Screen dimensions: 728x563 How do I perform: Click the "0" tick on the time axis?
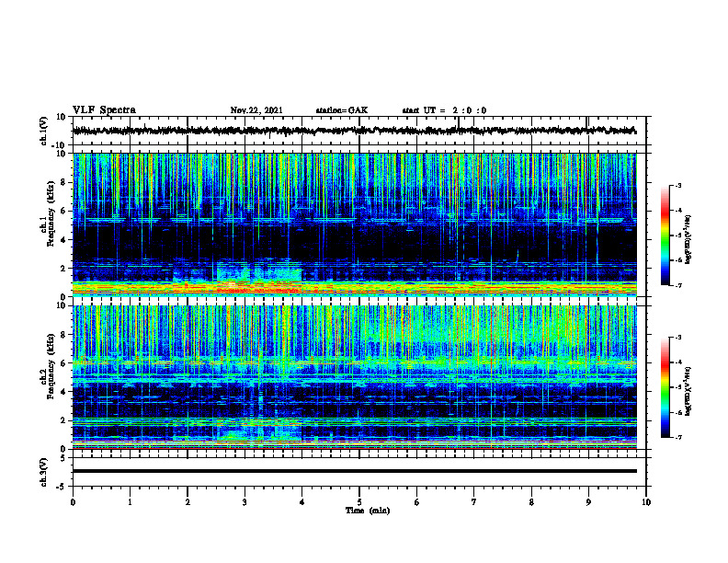(73, 502)
